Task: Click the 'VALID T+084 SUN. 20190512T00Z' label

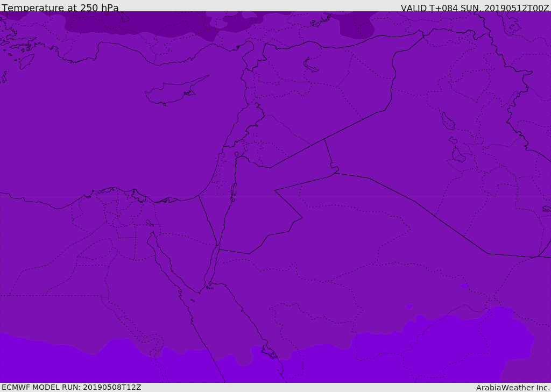Action: click(475, 8)
